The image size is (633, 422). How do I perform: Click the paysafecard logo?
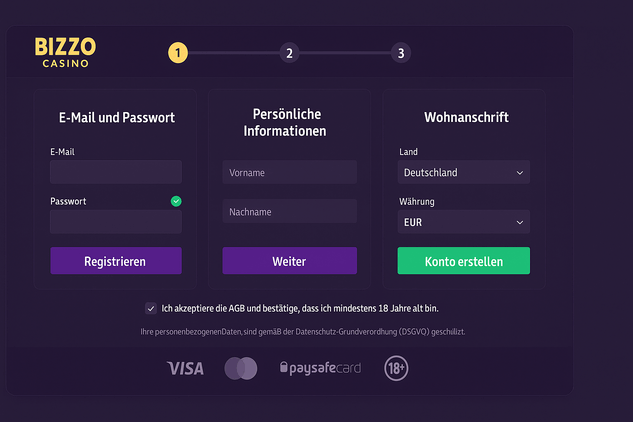pyautogui.click(x=321, y=368)
